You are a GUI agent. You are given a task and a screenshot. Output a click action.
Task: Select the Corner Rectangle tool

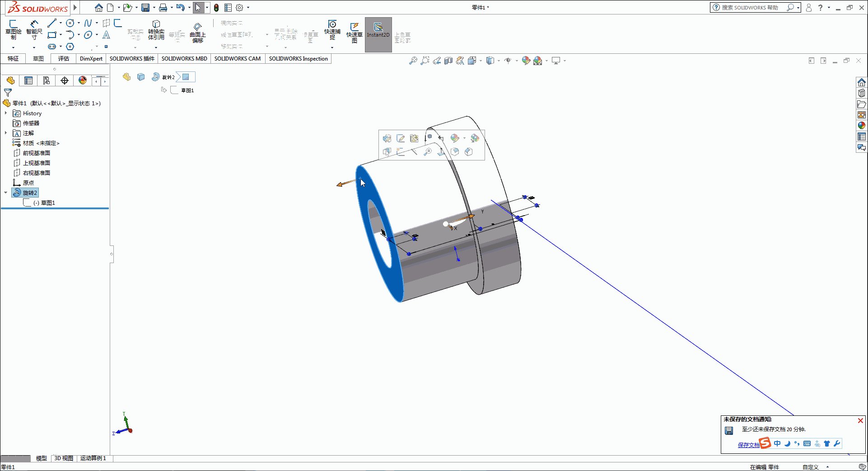point(52,35)
